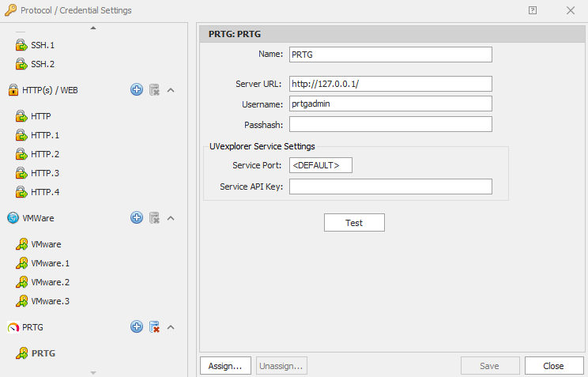
Task: Select the SSH.2 credential
Action: 43,64
